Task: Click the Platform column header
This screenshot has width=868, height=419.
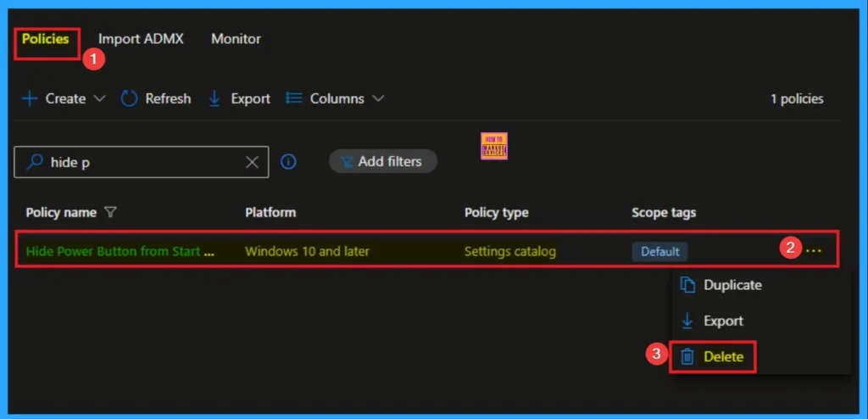Action: tap(270, 212)
